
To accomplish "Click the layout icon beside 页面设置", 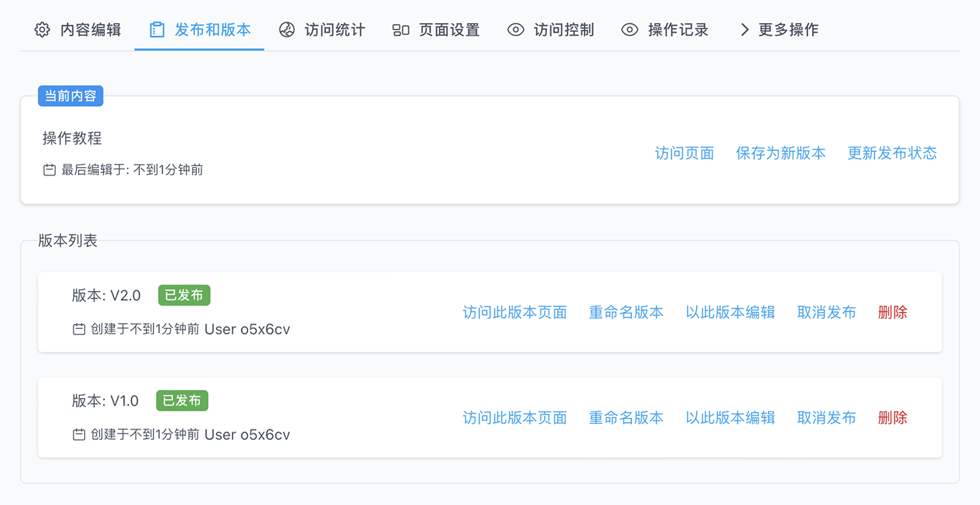I will coord(401,30).
